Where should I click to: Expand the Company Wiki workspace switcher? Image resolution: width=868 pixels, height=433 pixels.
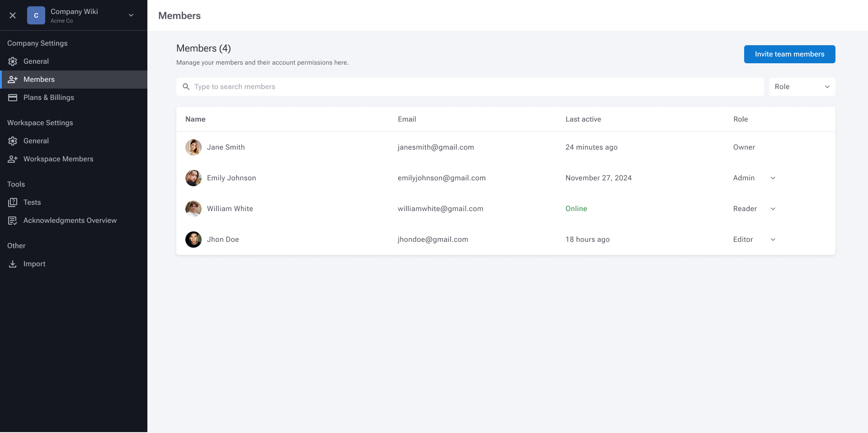[x=131, y=15]
